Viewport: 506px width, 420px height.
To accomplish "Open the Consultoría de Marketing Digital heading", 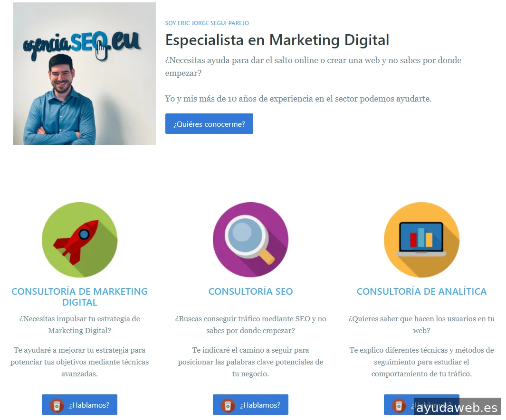I will click(79, 297).
